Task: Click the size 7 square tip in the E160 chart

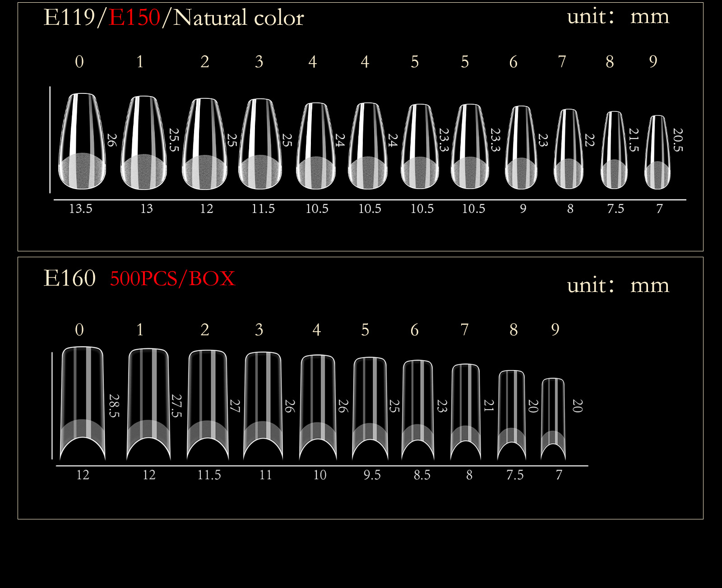Action: [x=466, y=412]
